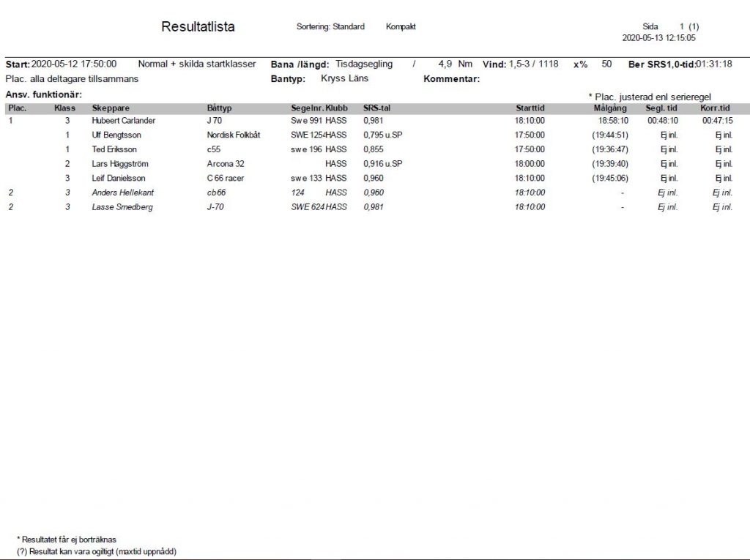Select skipper Ulf Bengtsson
This screenshot has width=750, height=560.
117,135
